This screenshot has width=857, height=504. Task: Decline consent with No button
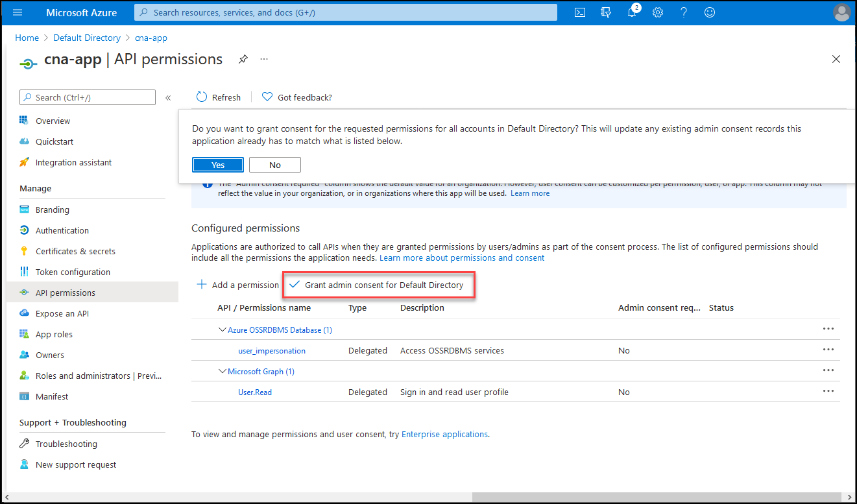click(275, 165)
